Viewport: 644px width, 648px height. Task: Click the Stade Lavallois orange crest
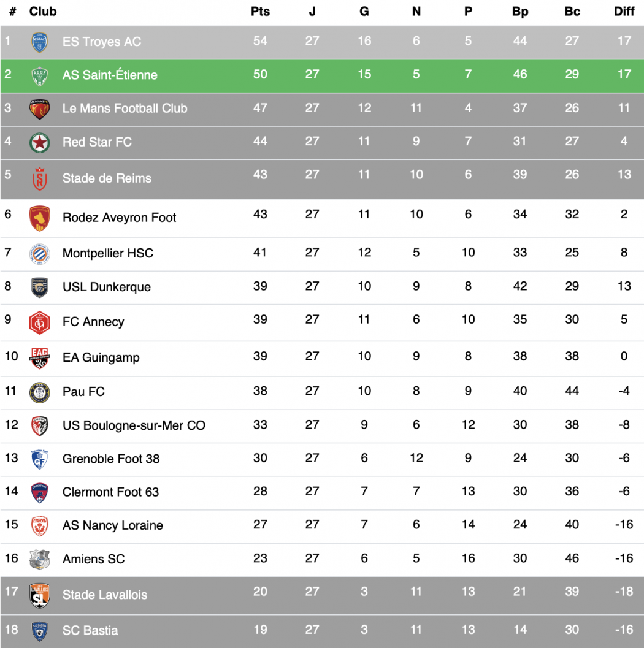(x=40, y=595)
